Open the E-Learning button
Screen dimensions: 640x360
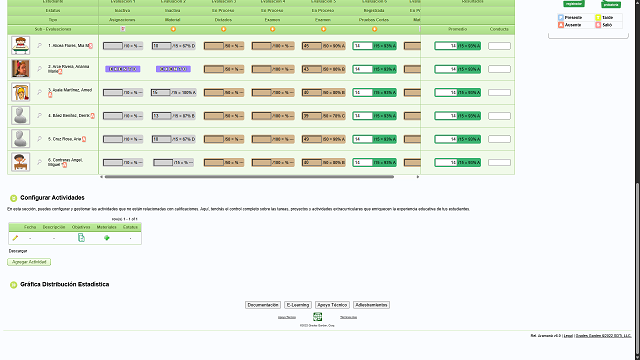[x=298, y=305]
